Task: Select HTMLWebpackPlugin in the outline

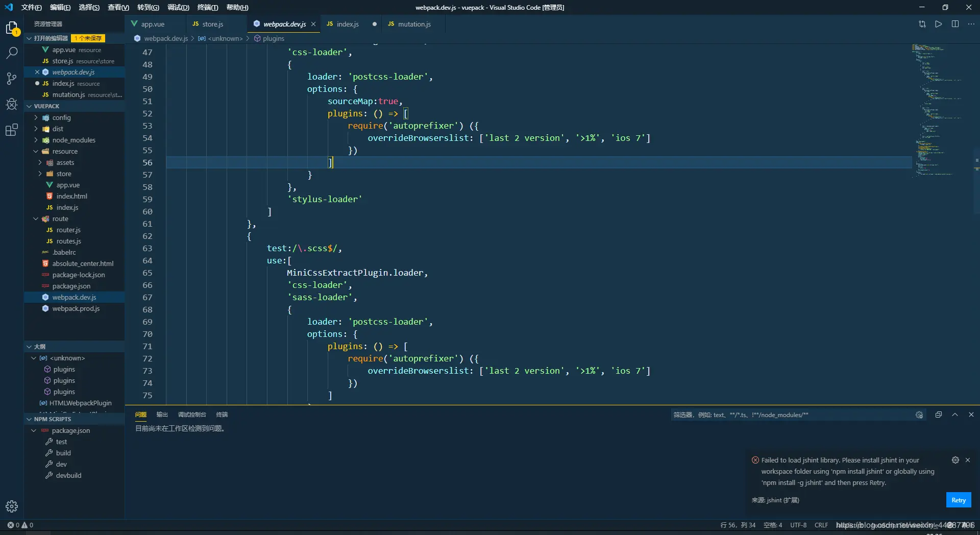Action: [x=80, y=403]
